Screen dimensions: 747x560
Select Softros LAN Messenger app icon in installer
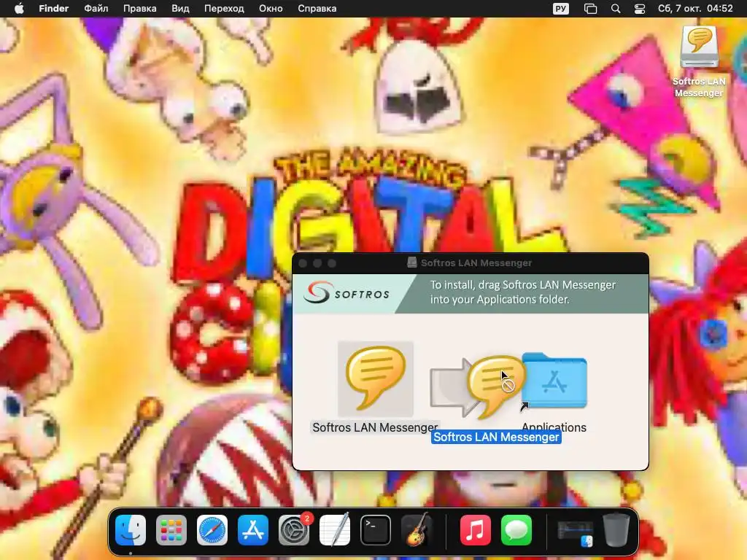[376, 378]
